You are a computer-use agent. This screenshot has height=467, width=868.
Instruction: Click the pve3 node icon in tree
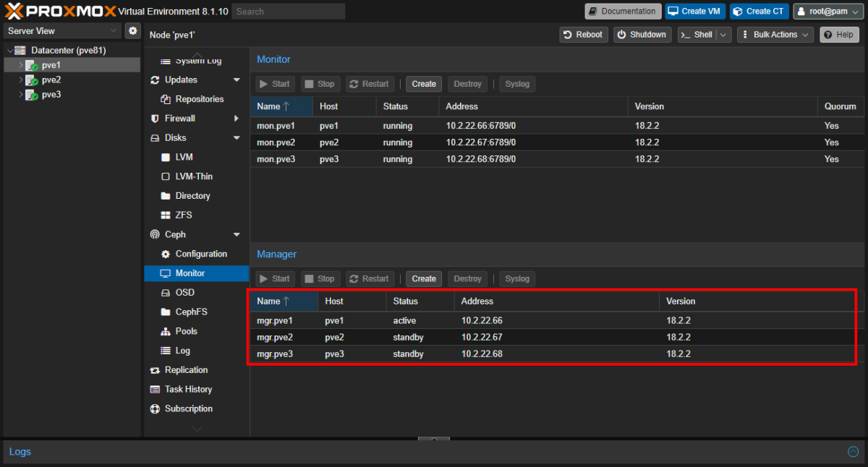pos(32,95)
